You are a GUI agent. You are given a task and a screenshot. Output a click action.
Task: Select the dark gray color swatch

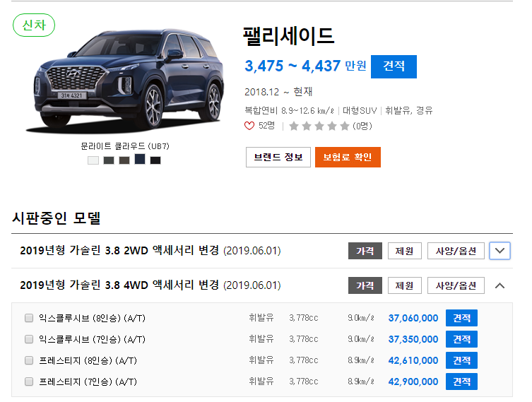point(109,160)
